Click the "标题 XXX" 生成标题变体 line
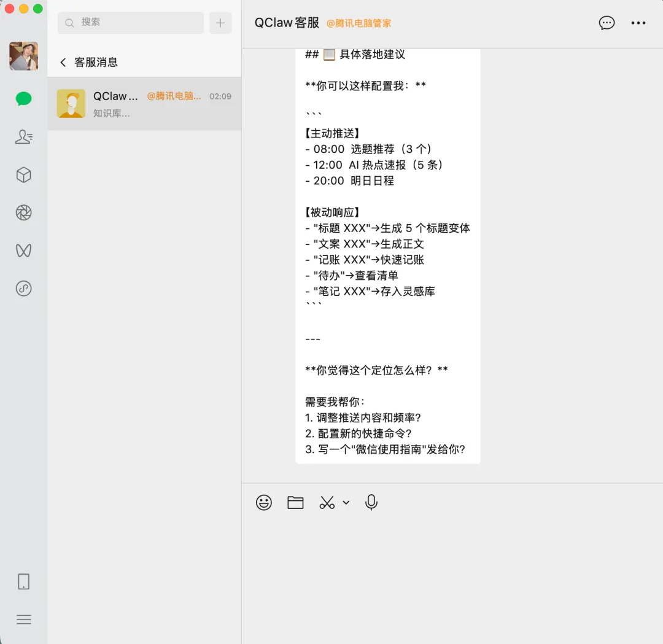 388,228
